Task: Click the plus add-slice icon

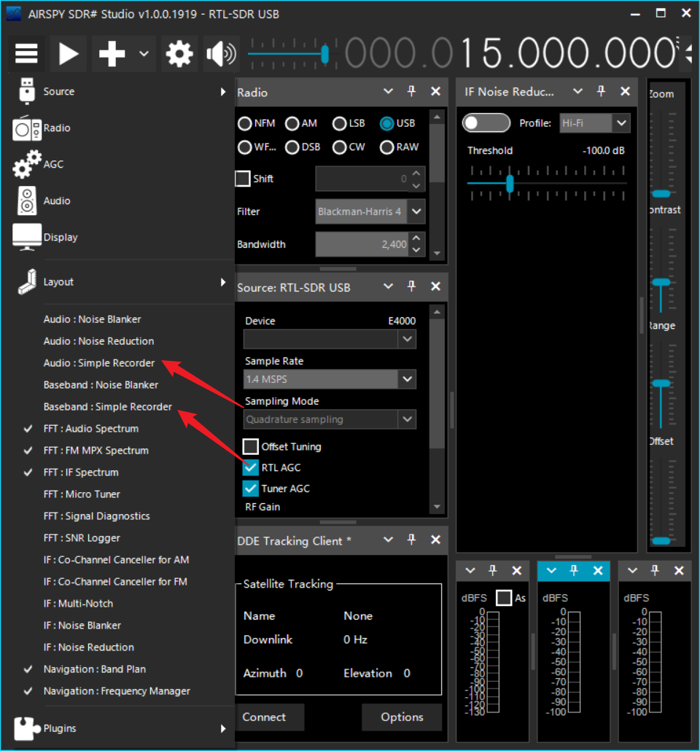Action: pyautogui.click(x=112, y=54)
